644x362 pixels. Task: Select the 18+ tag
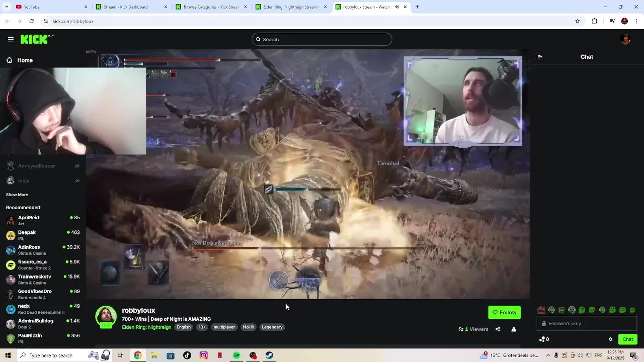202,327
